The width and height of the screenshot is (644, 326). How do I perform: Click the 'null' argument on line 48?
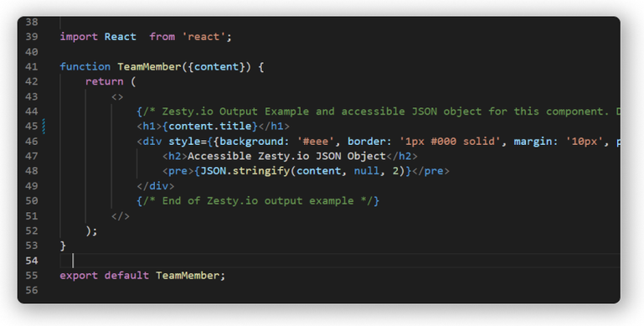367,171
